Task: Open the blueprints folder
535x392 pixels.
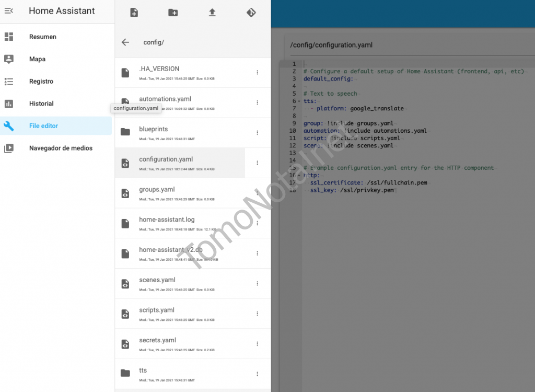Action: (154, 129)
